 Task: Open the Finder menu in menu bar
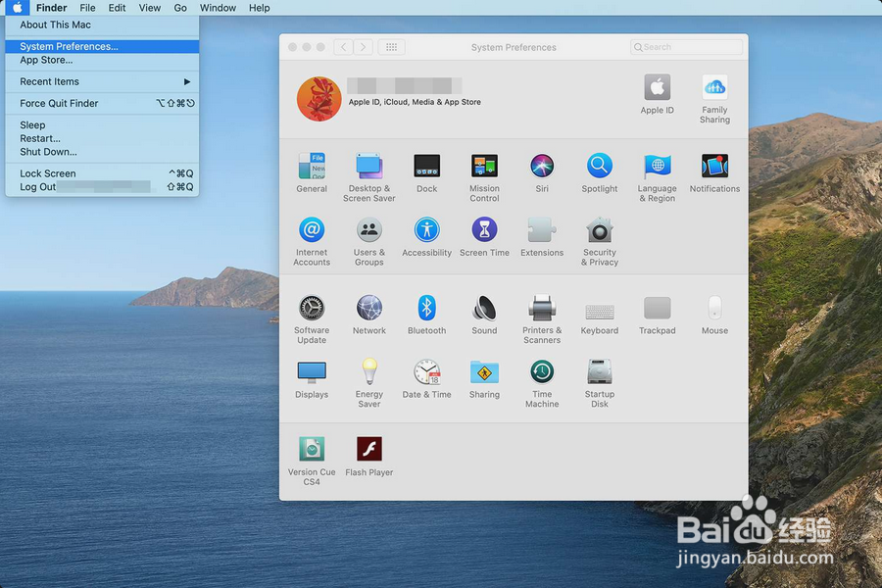point(51,8)
